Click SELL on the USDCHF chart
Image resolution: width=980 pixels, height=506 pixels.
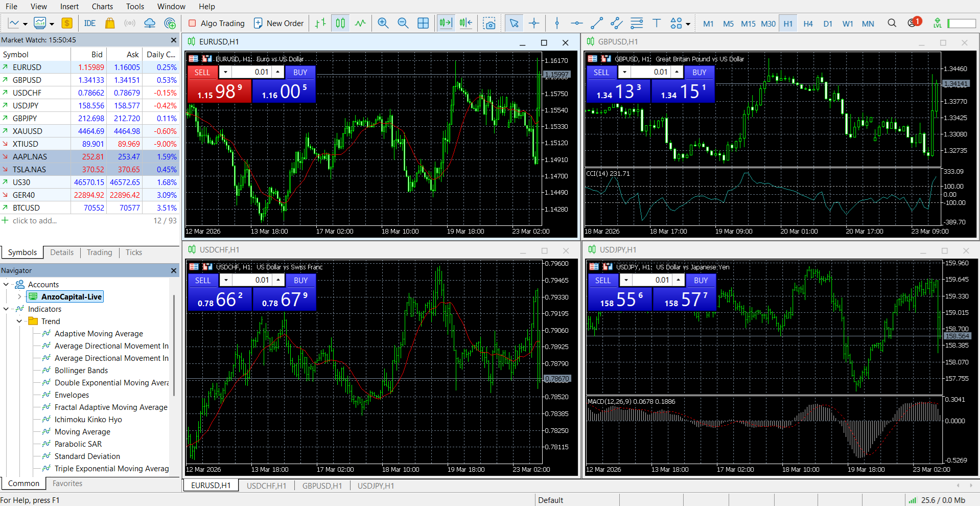coord(203,280)
